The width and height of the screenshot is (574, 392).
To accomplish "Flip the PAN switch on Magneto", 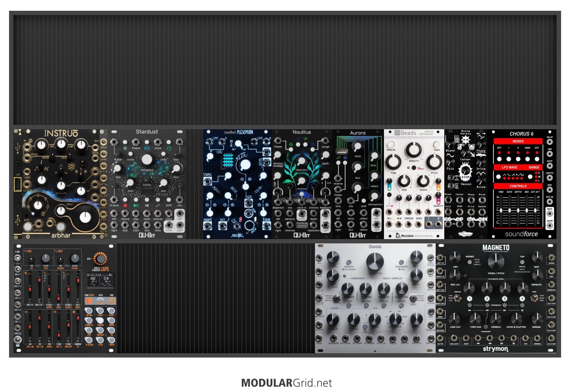I will 535,298.
